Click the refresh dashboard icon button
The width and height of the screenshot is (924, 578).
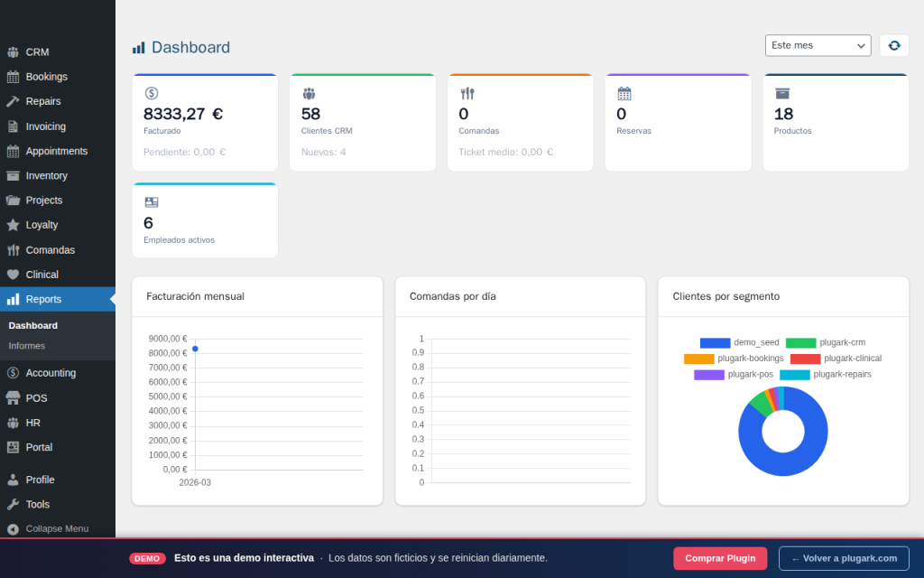893,45
